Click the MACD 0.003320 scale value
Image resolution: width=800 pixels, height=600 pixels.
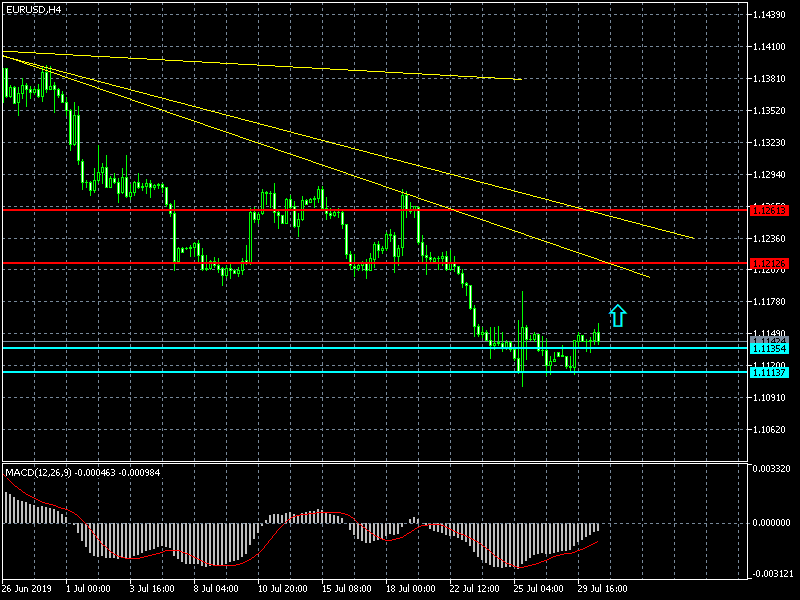771,468
